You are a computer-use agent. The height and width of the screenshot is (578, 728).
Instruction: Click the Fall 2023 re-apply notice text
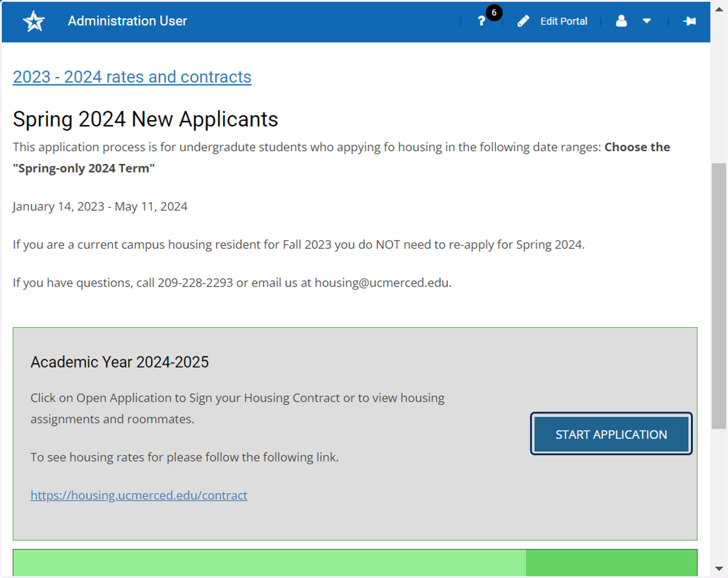click(298, 245)
